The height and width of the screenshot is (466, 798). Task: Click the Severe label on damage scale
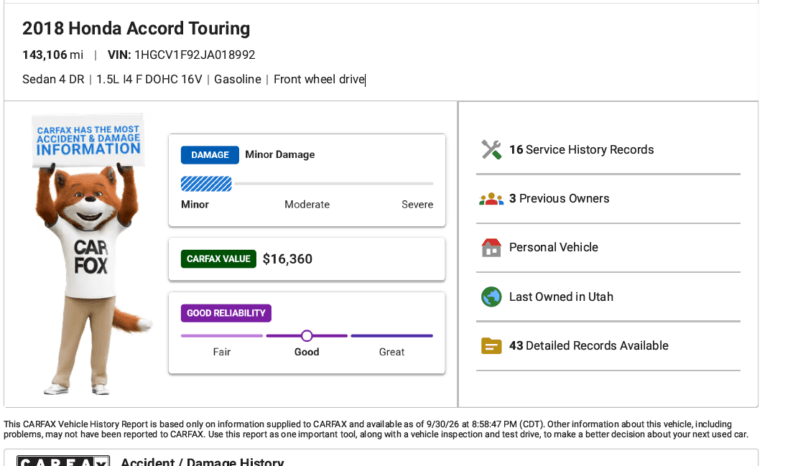point(417,205)
